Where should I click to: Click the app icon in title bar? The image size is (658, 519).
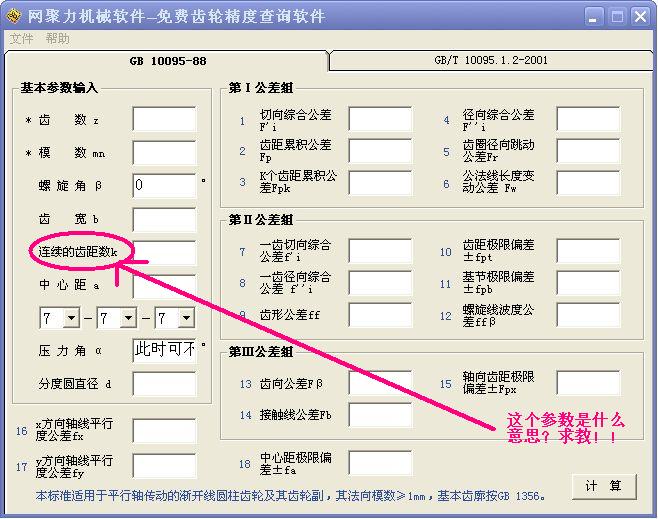13,16
